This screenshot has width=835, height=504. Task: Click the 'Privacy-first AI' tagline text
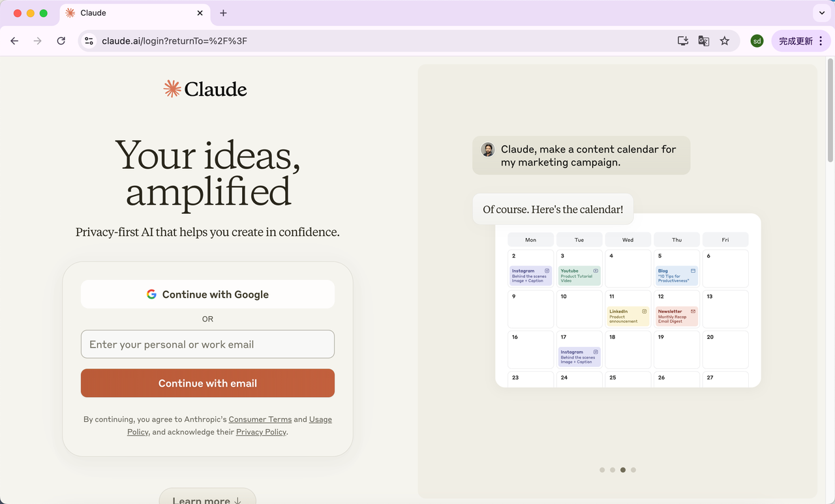(x=207, y=232)
